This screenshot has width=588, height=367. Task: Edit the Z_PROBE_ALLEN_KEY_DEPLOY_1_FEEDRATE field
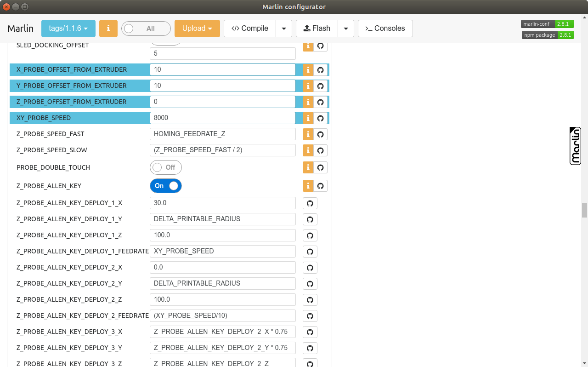[x=223, y=251]
